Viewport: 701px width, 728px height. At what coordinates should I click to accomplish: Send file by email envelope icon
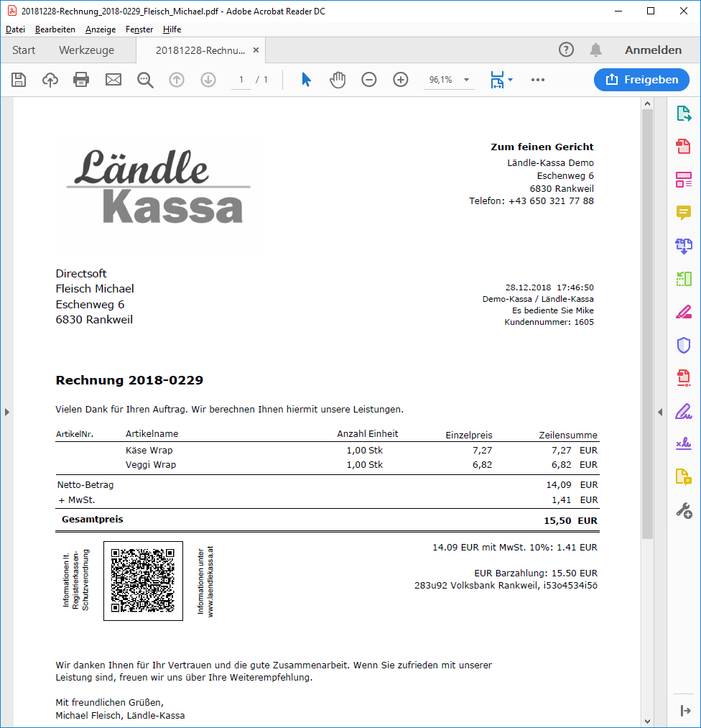pos(113,80)
